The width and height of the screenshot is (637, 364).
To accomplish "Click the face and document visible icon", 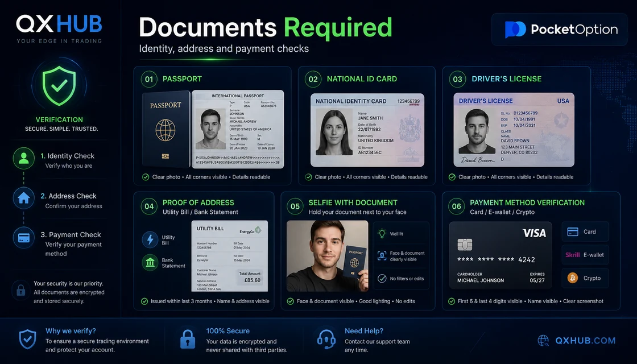I will (x=382, y=255).
